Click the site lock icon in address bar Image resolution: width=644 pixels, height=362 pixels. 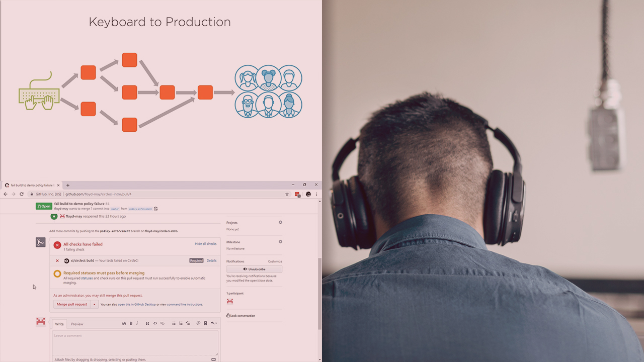pyautogui.click(x=31, y=194)
